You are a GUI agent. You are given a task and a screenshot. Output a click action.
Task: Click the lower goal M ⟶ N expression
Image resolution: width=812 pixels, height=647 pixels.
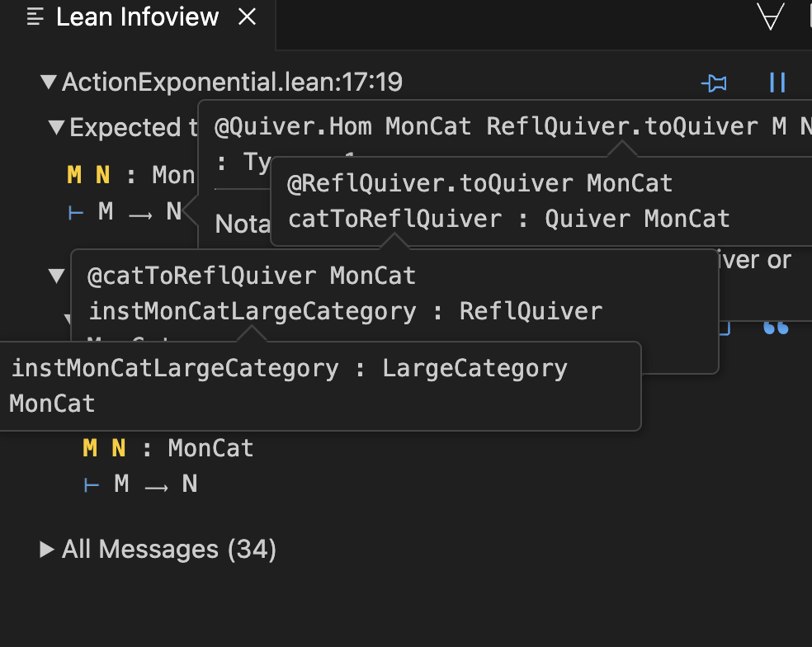click(x=156, y=484)
